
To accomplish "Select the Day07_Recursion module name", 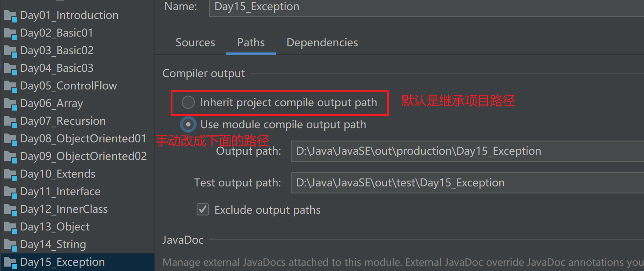I will pyautogui.click(x=63, y=121).
